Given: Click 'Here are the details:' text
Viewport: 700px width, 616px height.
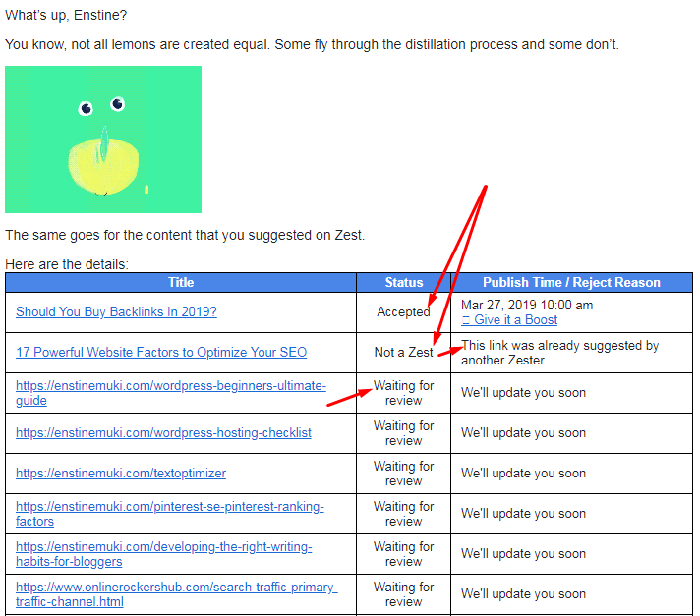Looking at the screenshot, I should pos(67,264).
